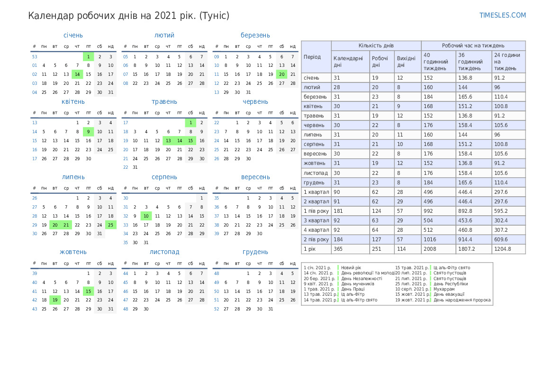Click highlighted day 19 in жовтень calendar

pyautogui.click(x=55, y=300)
